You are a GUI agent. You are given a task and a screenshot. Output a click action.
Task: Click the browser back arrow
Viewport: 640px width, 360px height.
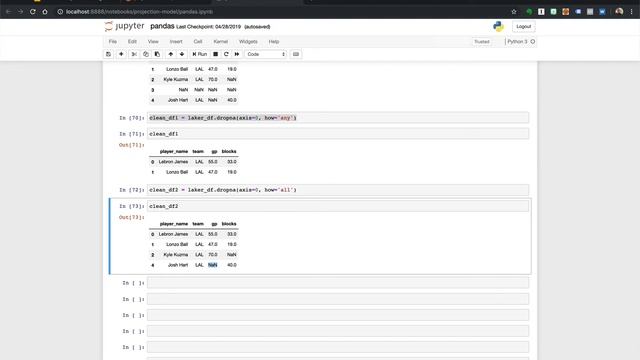tap(8, 12)
